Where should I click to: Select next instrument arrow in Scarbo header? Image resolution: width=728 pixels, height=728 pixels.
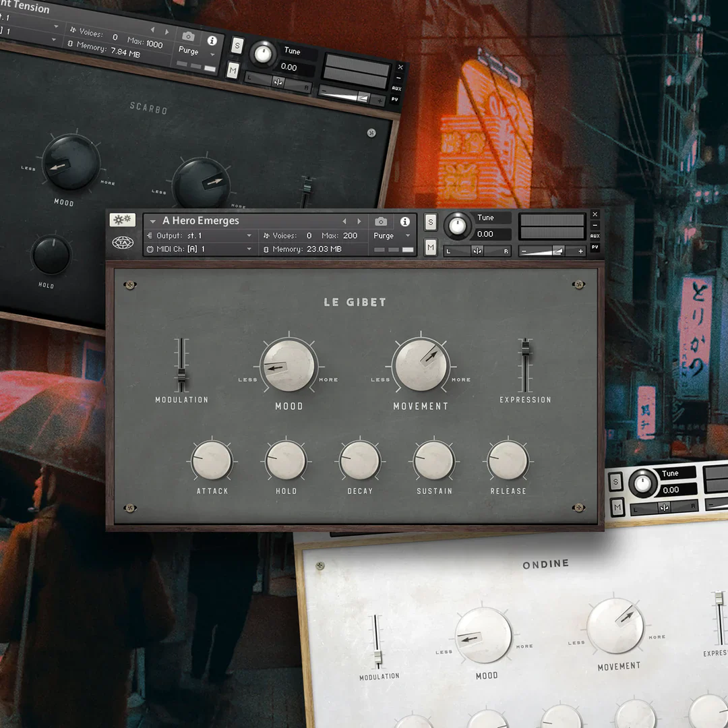[167, 32]
